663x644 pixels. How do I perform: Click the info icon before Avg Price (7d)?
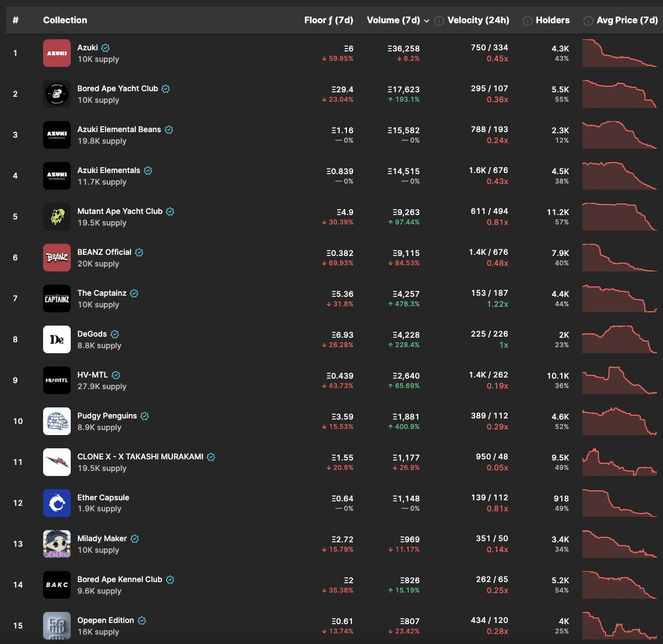[588, 21]
